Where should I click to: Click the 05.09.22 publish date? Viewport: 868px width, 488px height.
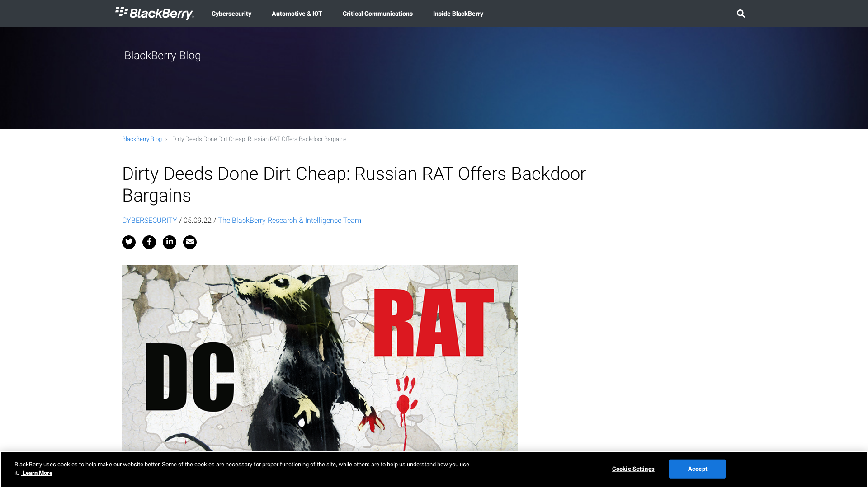click(x=198, y=221)
